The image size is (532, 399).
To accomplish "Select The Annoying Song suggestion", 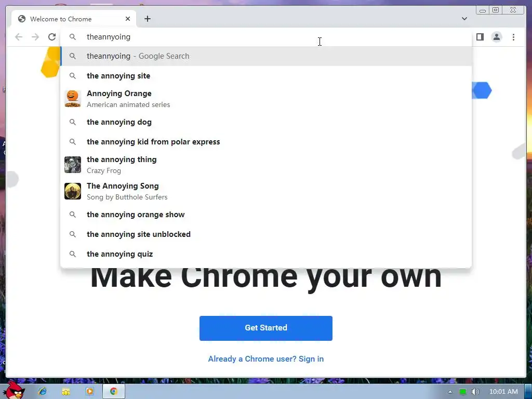I will tap(266, 191).
